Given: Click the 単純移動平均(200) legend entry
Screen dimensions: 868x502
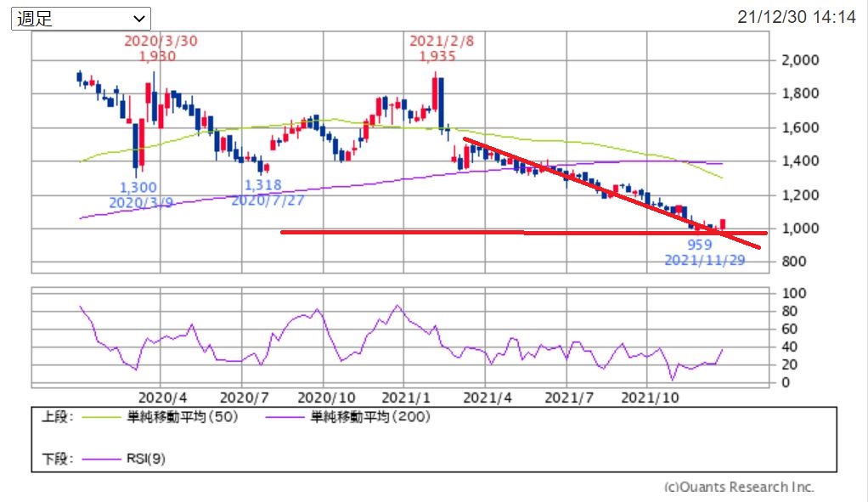Looking at the screenshot, I should pyautogui.click(x=369, y=417).
